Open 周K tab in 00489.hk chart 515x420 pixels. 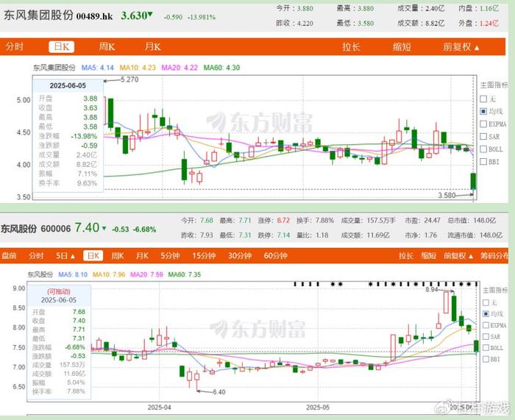pos(107,46)
